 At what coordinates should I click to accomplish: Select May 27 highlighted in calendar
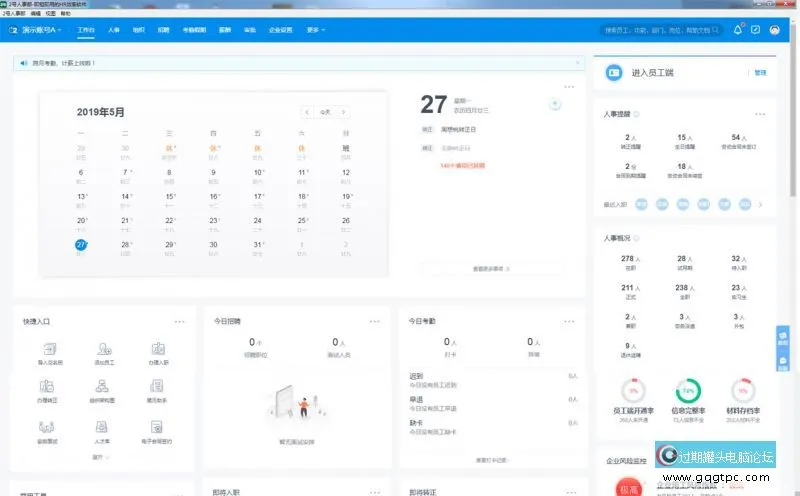pos(81,245)
